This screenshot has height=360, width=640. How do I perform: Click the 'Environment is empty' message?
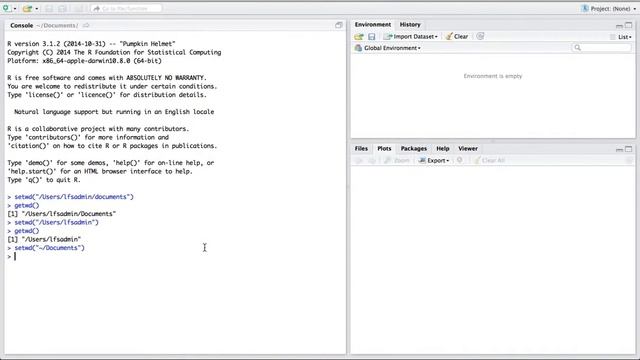point(493,76)
